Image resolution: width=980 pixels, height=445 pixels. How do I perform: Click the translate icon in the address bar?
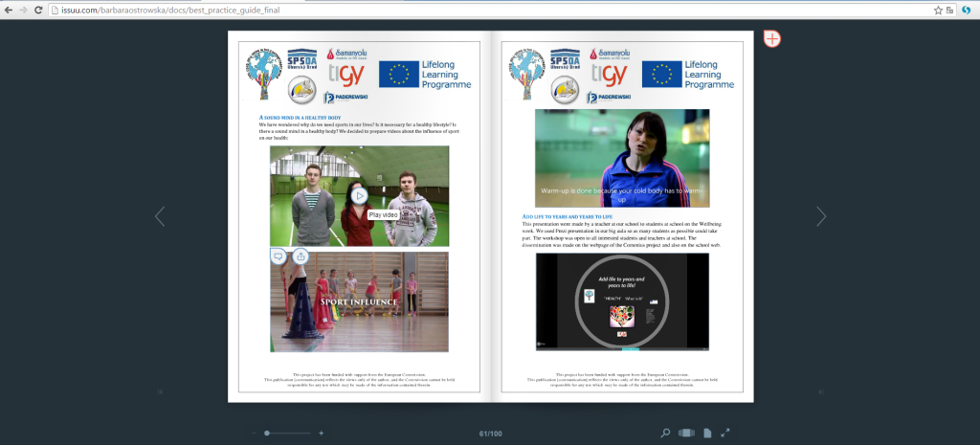point(950,10)
